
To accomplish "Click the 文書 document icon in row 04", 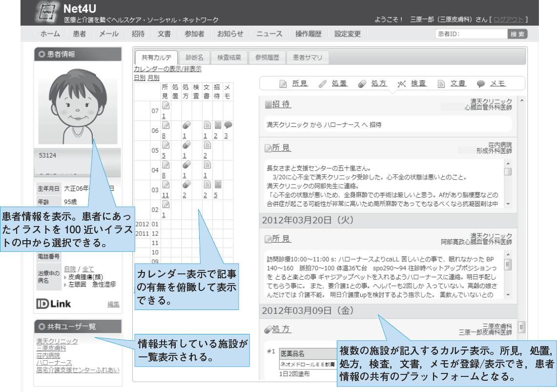I will pyautogui.click(x=207, y=165).
